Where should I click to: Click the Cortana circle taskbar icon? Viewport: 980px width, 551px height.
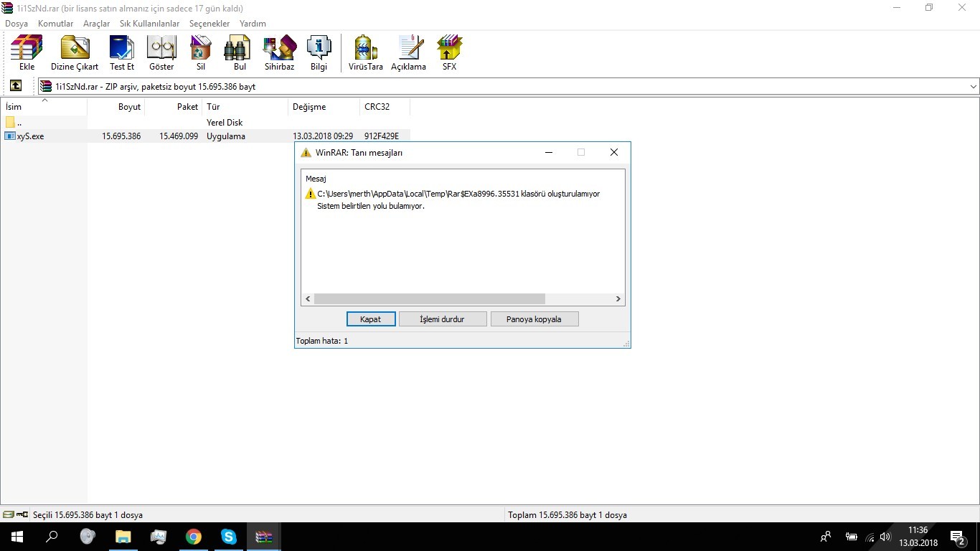[88, 537]
